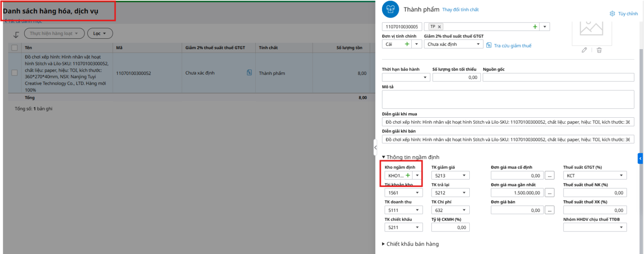644x254 pixels.
Task: Tick the select-all checkbox in table header
Action: click(14, 48)
